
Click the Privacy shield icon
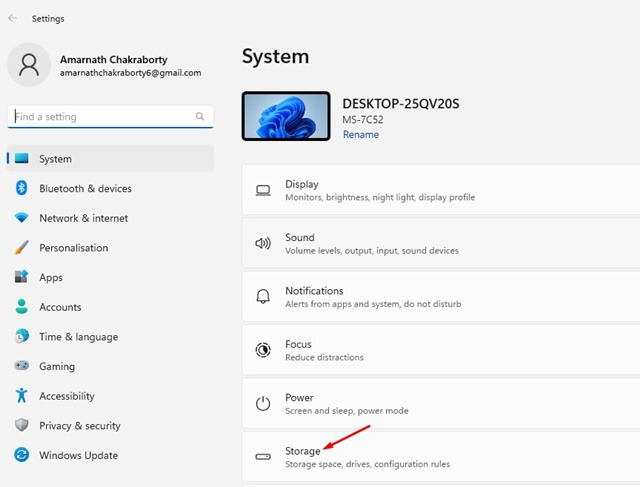coord(21,425)
